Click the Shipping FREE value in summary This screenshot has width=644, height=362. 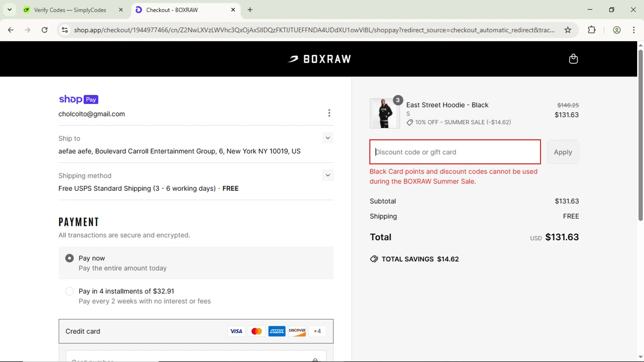pyautogui.click(x=571, y=216)
